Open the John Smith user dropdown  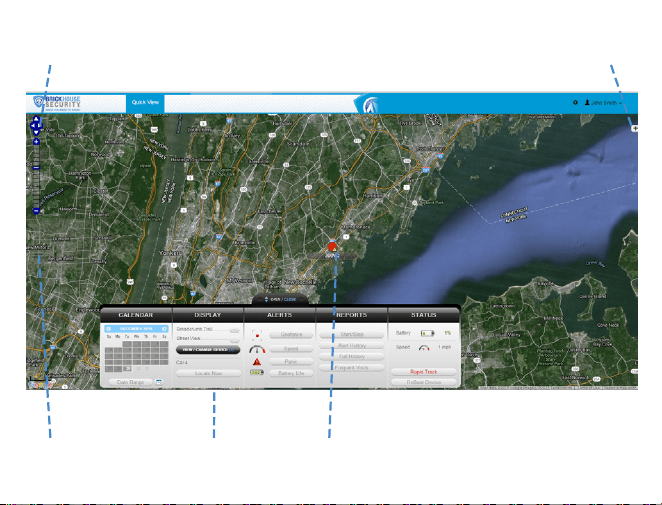point(603,103)
